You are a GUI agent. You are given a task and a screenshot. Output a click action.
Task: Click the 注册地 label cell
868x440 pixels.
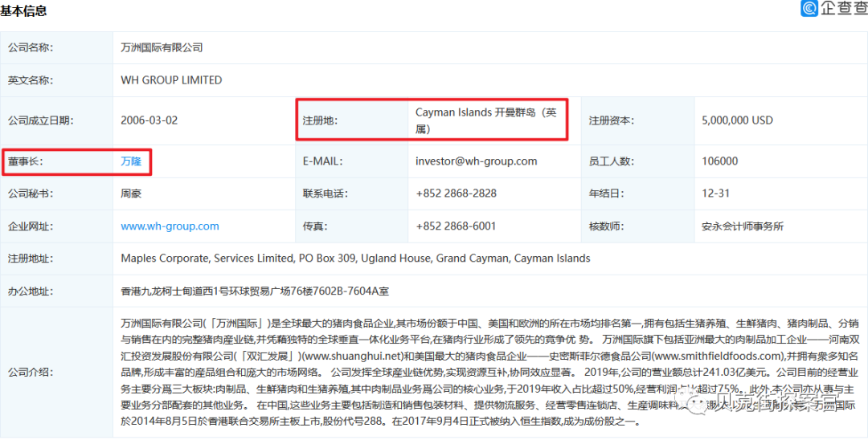(x=351, y=120)
